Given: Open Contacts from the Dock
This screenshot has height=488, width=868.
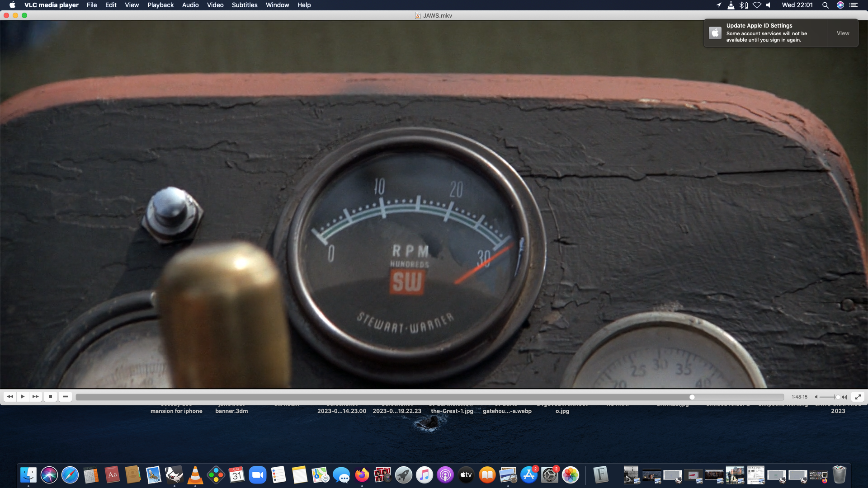Looking at the screenshot, I should [x=132, y=475].
